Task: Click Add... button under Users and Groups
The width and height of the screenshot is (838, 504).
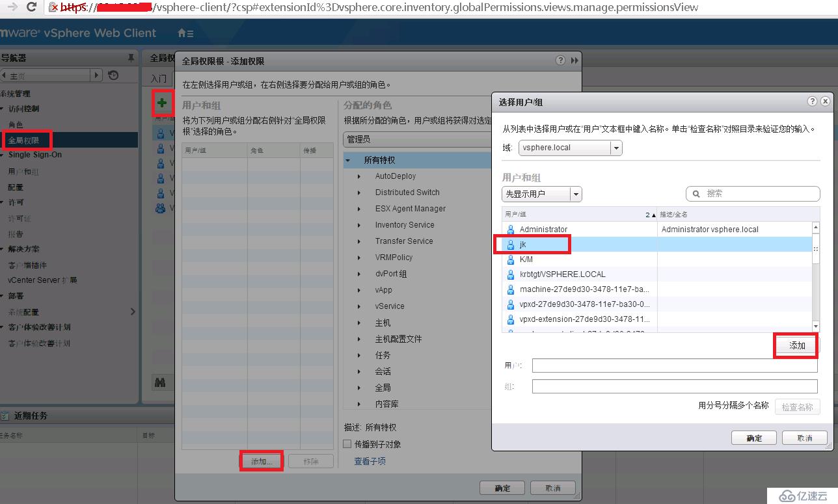Action: (262, 461)
